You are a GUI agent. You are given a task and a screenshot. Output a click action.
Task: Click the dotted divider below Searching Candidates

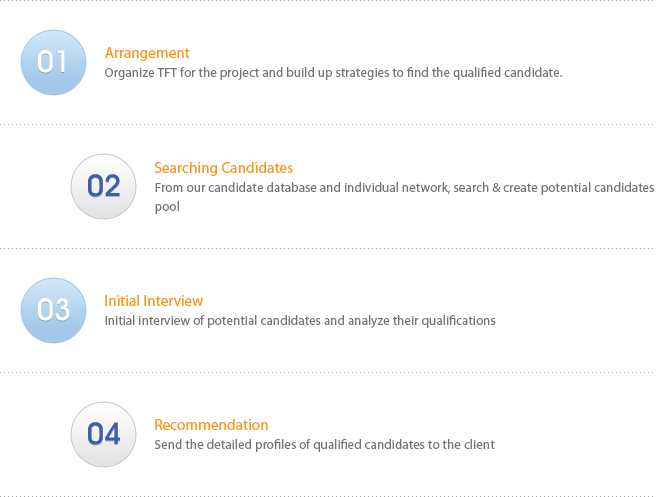328,248
